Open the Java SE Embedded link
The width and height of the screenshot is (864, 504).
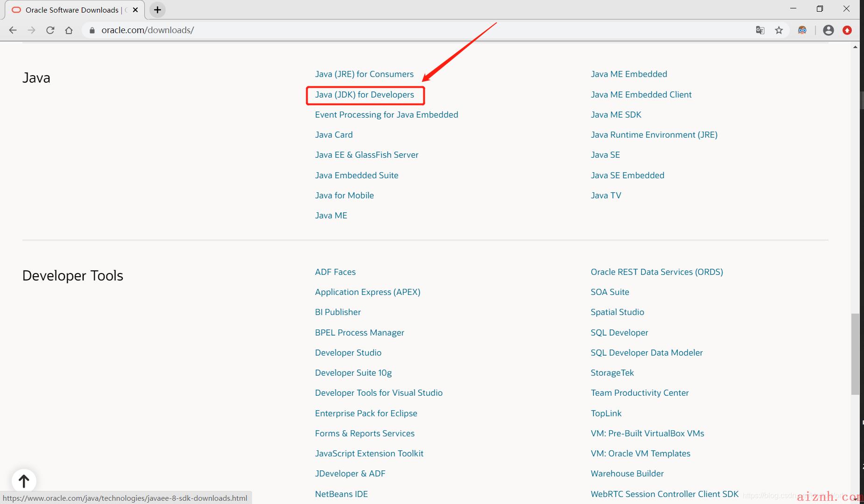pos(627,175)
